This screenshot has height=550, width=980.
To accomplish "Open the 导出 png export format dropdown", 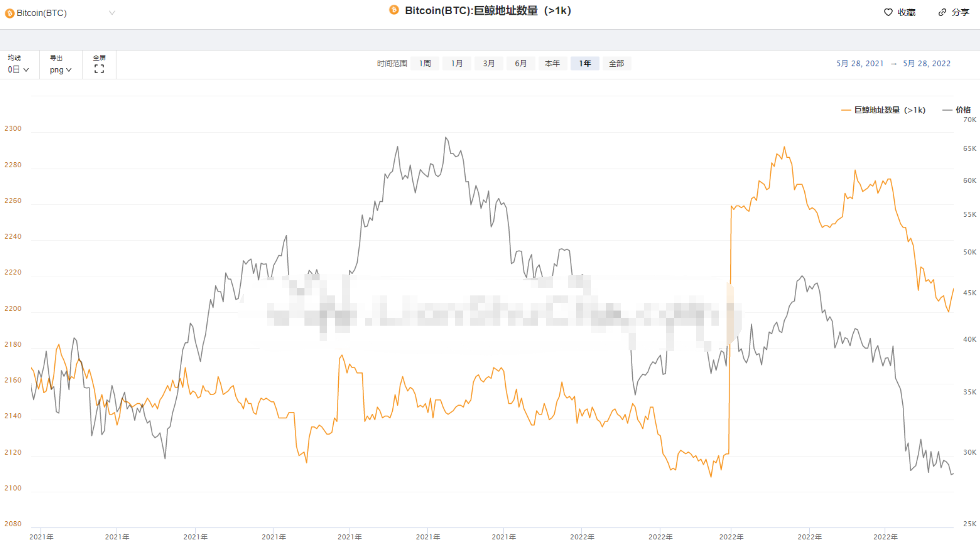I will coord(61,70).
